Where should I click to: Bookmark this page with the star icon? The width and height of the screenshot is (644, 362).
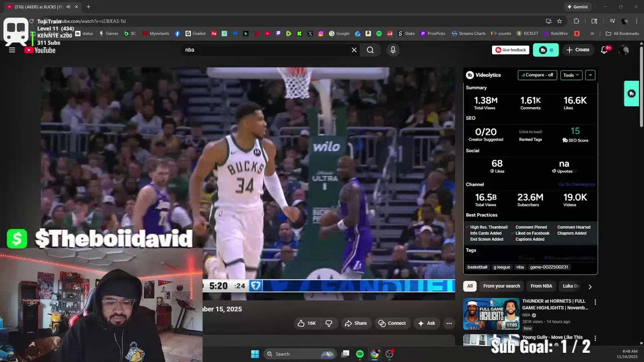pos(559,21)
